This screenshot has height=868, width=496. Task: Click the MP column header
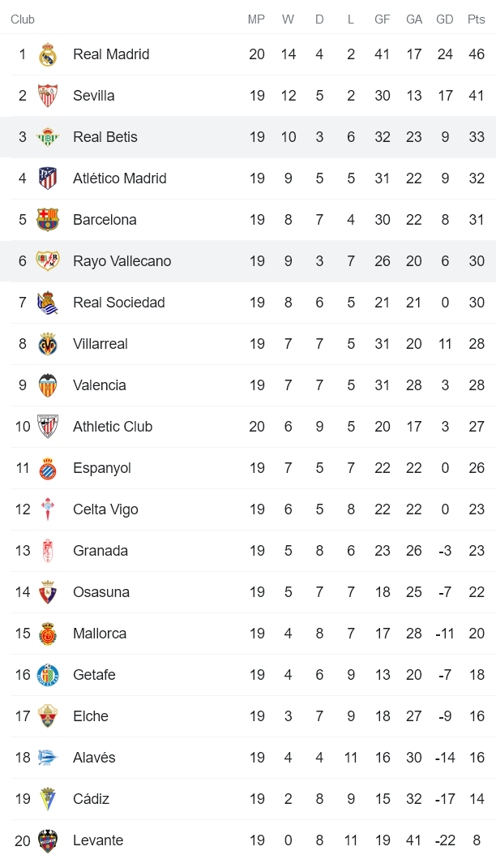pos(257,19)
